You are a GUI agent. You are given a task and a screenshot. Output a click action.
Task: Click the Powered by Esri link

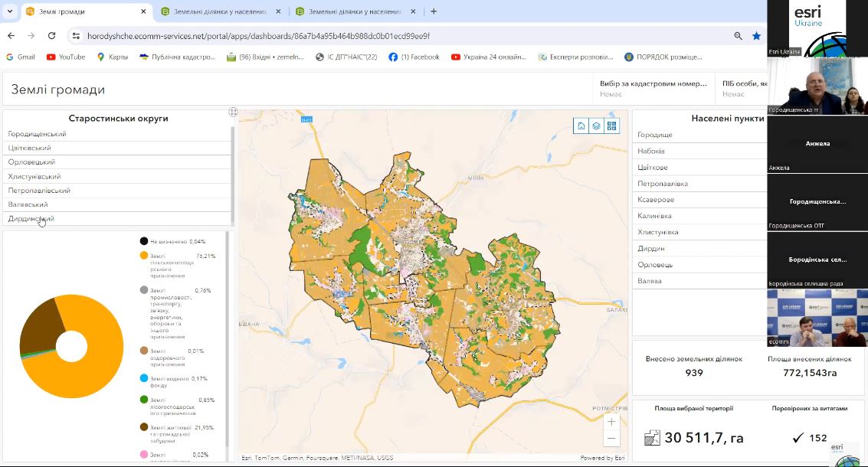click(x=602, y=458)
